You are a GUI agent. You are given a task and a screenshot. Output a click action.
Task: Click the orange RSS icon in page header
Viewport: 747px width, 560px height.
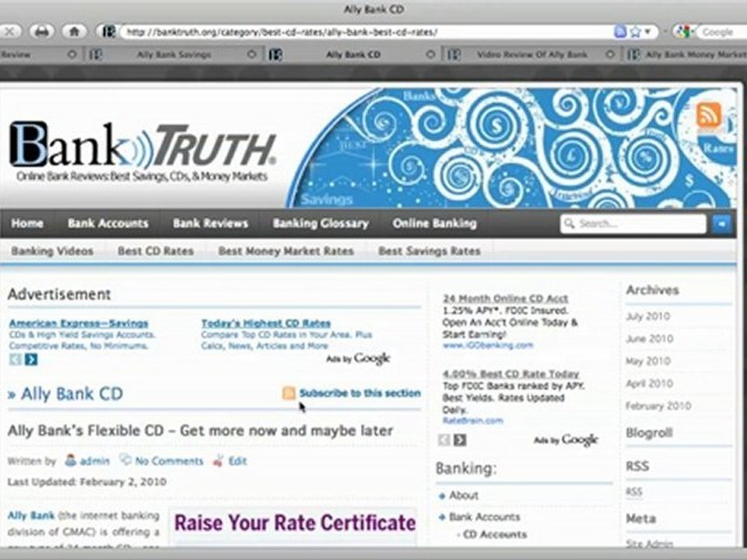pyautogui.click(x=708, y=115)
